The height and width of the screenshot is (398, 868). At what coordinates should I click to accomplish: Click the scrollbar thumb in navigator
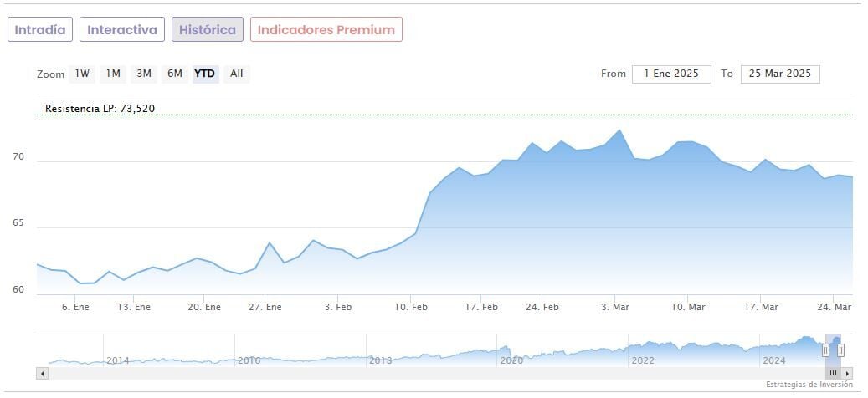click(x=833, y=373)
